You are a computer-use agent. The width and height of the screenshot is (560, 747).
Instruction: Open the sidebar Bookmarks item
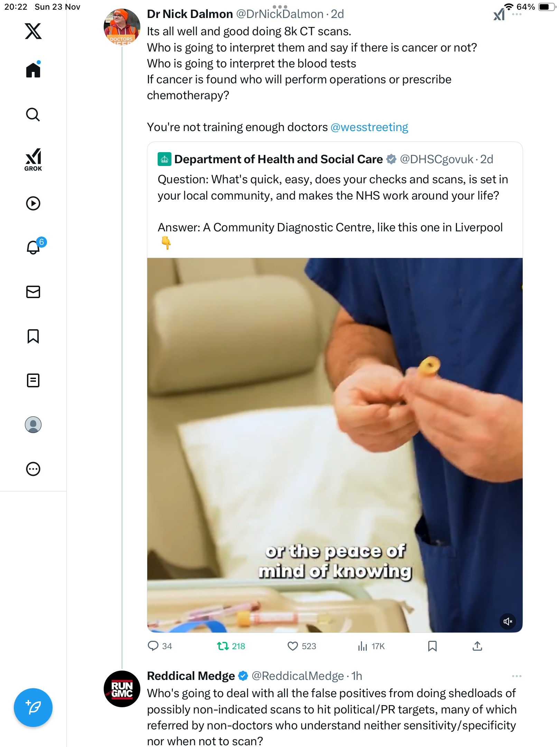(x=33, y=336)
